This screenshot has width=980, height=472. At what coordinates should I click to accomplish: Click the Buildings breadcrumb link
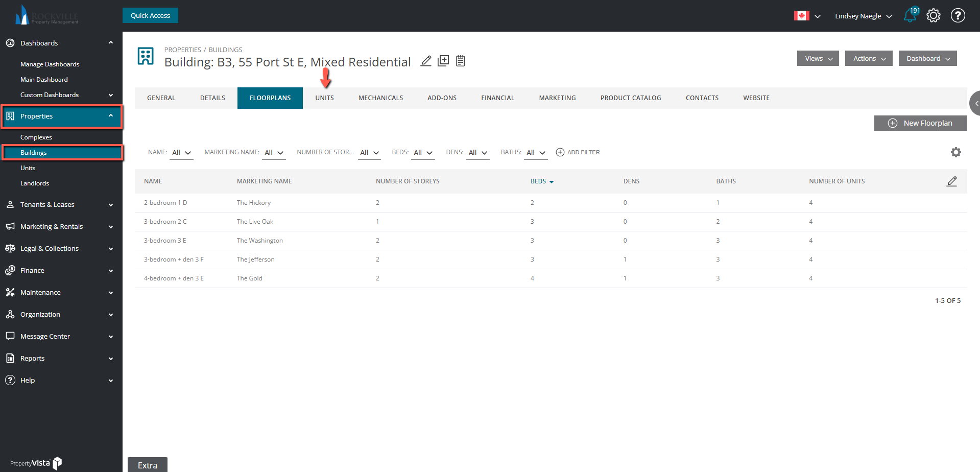(225, 50)
